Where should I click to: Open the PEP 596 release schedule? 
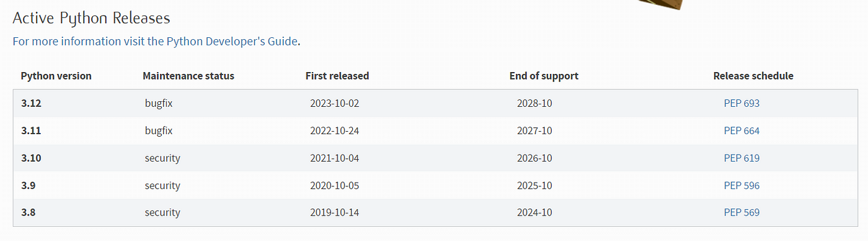(742, 185)
